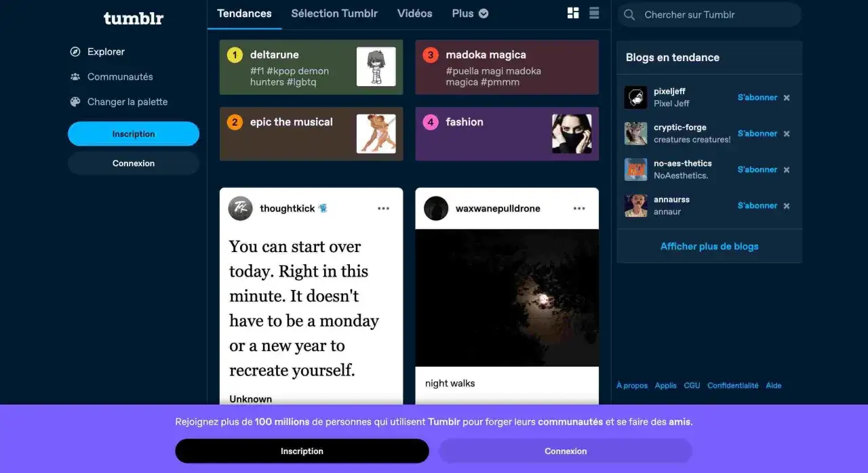The height and width of the screenshot is (473, 868).
Task: Click trend number 2 badge
Action: pos(235,122)
